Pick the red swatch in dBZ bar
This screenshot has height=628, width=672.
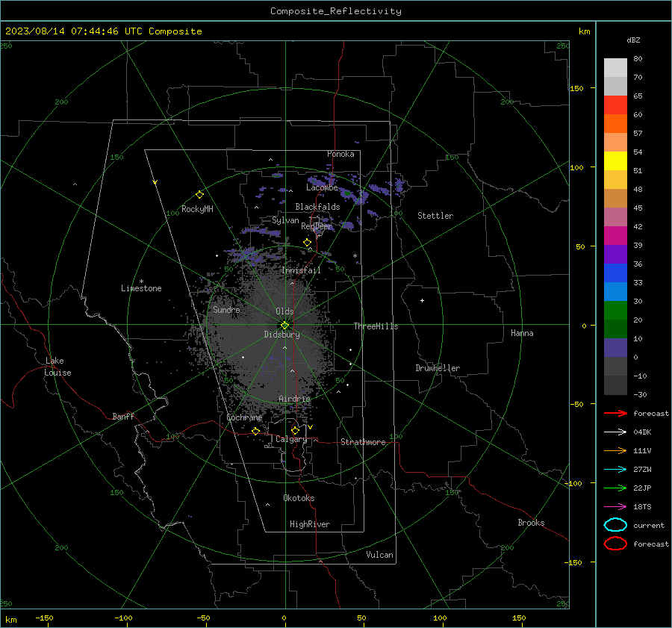pyautogui.click(x=615, y=105)
